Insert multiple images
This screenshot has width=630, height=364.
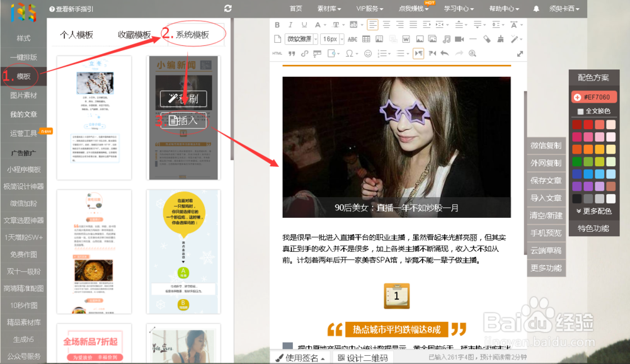point(433,39)
